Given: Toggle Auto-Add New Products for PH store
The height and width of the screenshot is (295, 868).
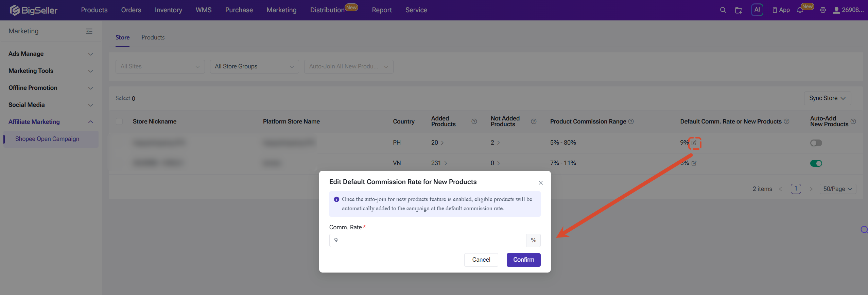Looking at the screenshot, I should 816,143.
